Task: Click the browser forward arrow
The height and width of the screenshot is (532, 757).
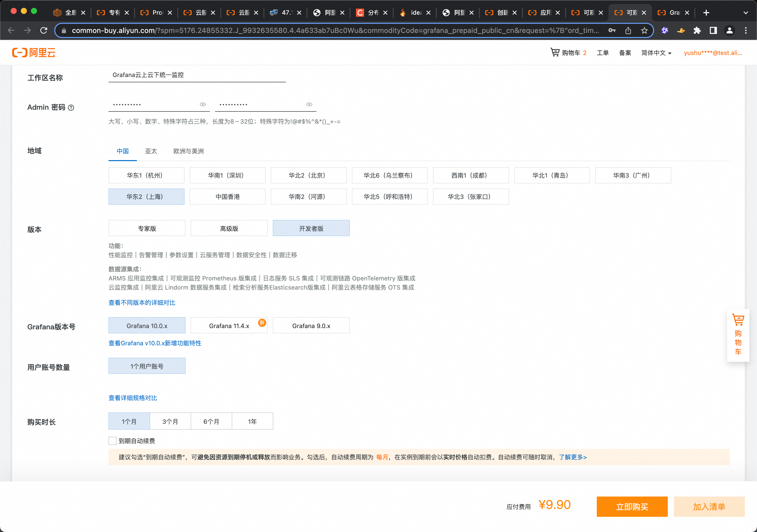Action: click(x=27, y=30)
